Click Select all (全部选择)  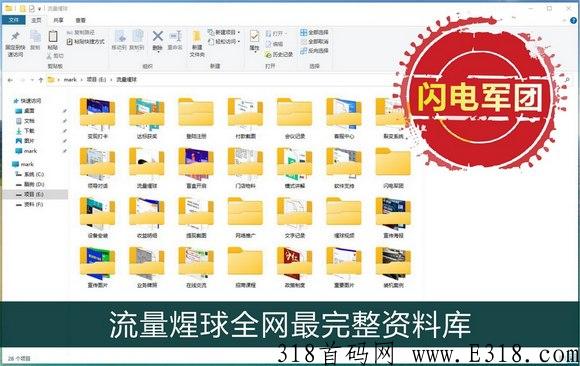(x=314, y=33)
